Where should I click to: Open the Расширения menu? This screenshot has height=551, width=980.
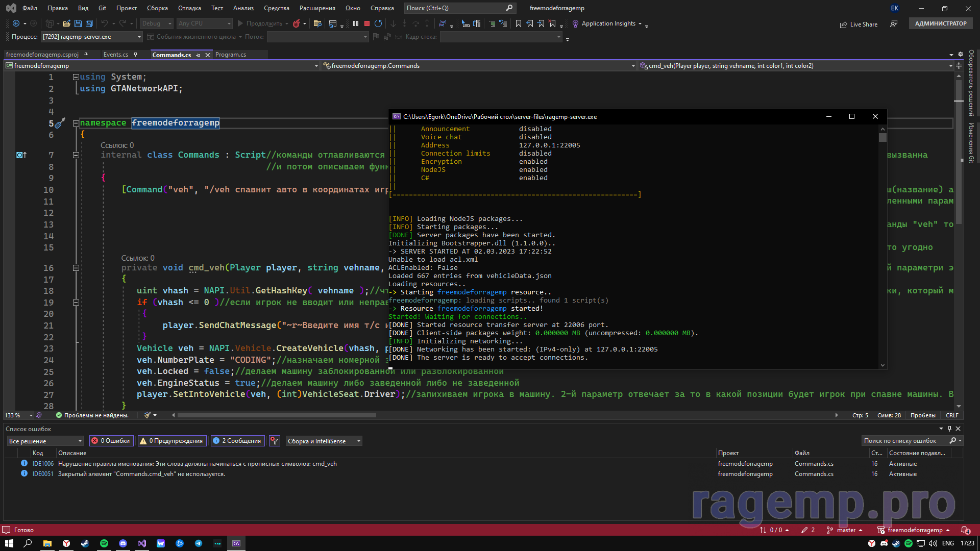coord(317,8)
